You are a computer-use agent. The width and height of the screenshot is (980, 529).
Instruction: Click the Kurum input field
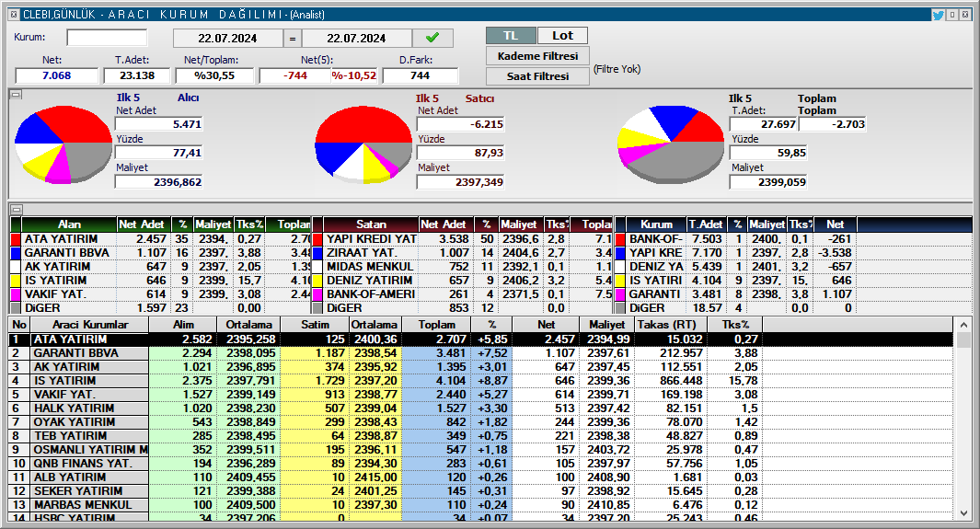coord(107,38)
